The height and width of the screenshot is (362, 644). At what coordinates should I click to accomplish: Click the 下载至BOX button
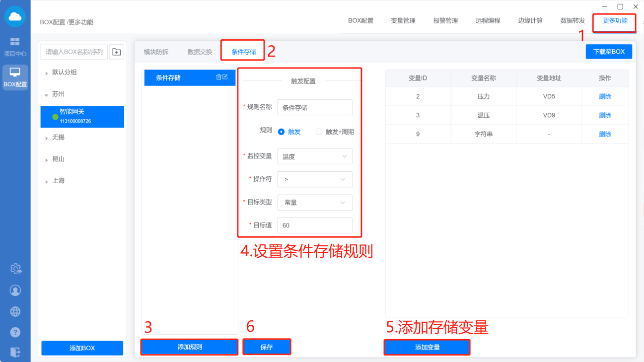[609, 52]
